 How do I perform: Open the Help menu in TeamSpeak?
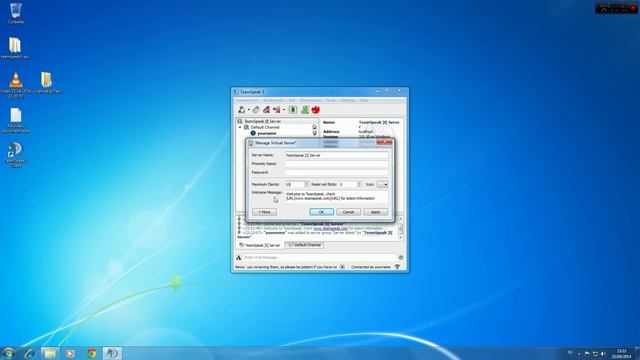click(x=364, y=100)
